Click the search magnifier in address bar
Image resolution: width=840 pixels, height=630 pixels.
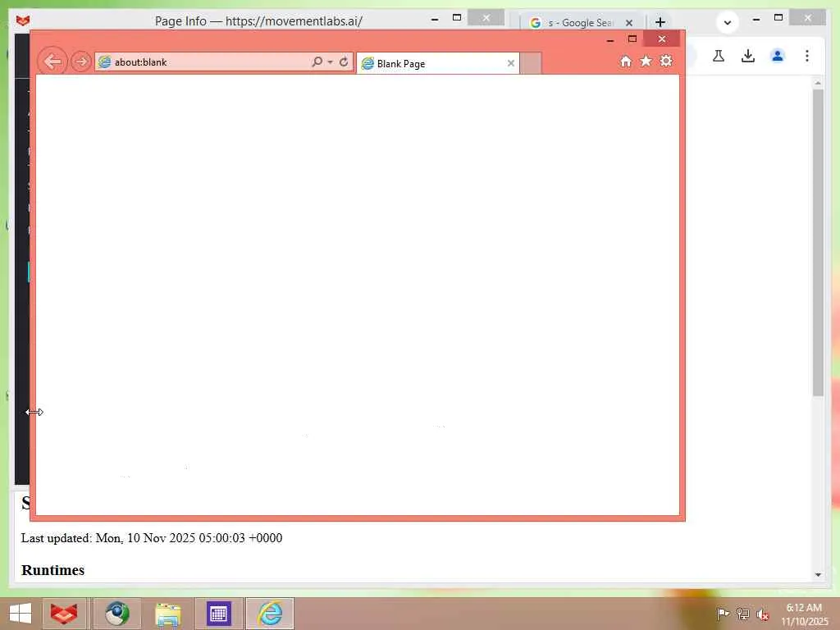317,62
